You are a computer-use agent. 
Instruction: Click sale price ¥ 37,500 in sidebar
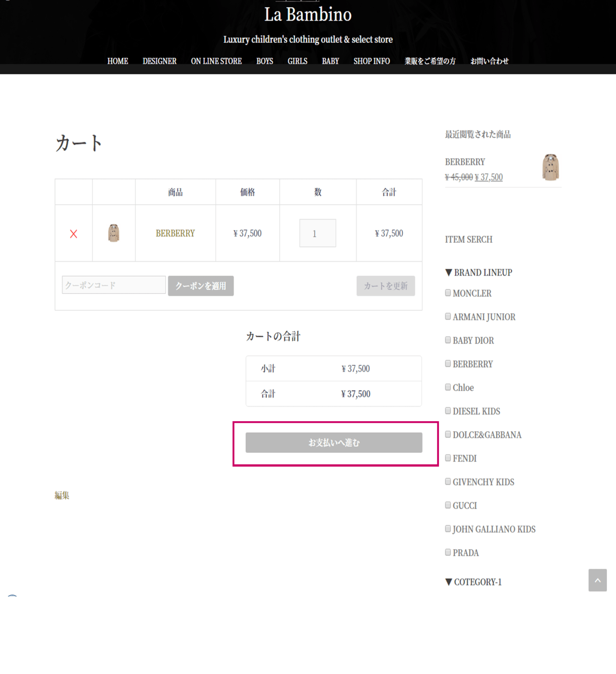coord(488,177)
